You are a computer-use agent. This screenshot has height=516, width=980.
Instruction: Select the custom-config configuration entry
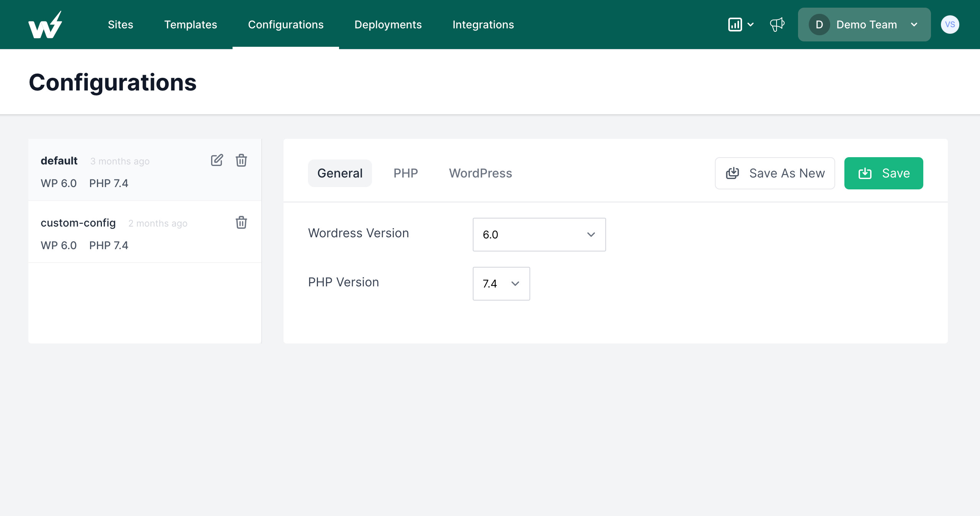145,232
